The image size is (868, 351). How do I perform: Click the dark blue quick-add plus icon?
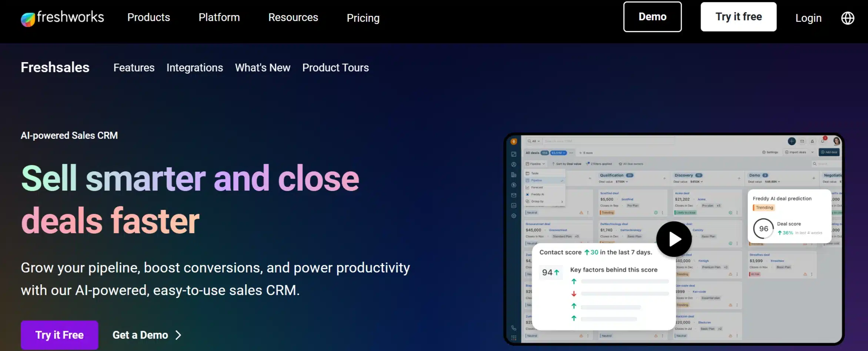[792, 141]
